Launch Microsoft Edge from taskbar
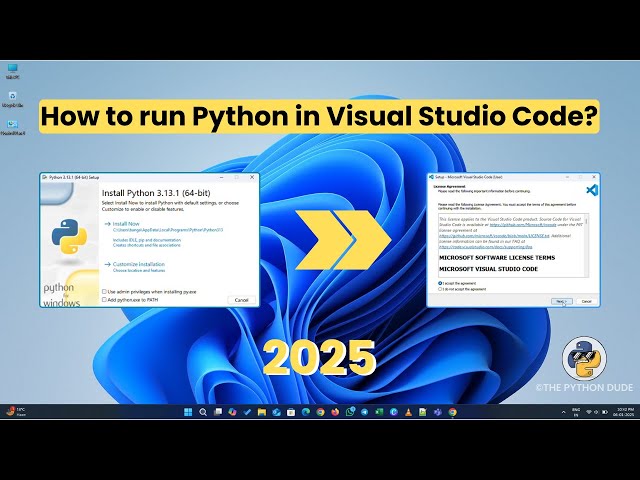640x480 pixels. [x=306, y=412]
